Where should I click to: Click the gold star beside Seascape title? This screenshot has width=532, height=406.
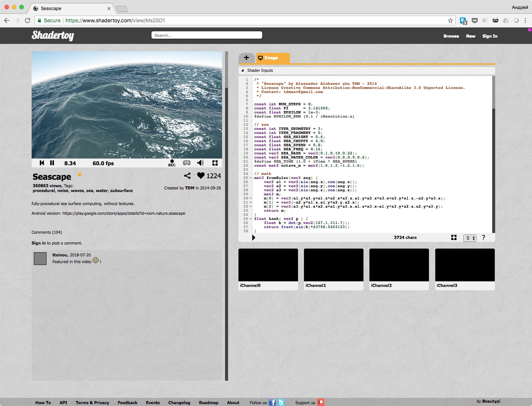coord(80,175)
